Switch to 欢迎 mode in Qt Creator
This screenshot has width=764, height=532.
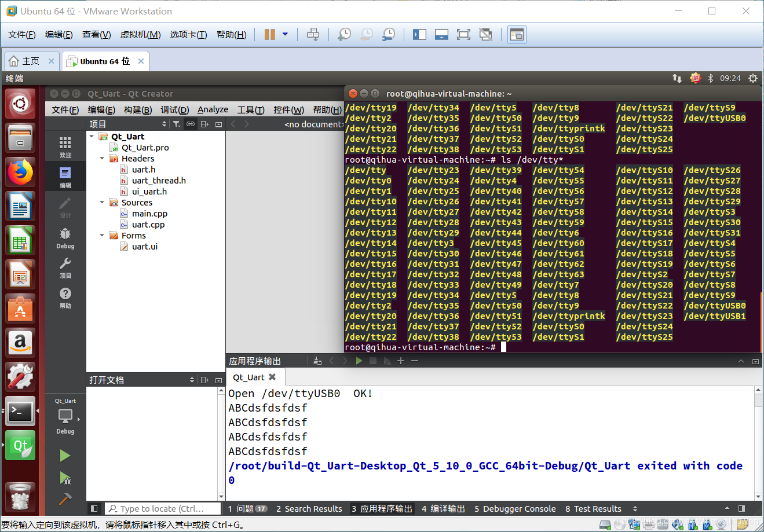pos(65,147)
